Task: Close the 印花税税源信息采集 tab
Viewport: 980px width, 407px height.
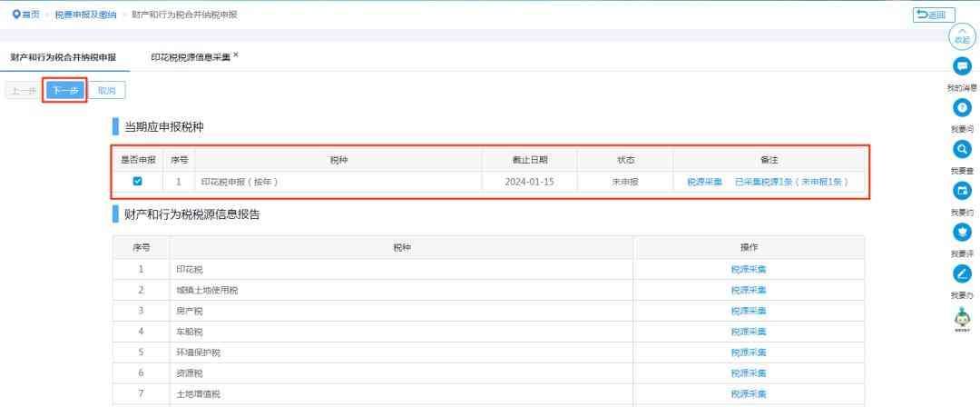Action: 236,55
